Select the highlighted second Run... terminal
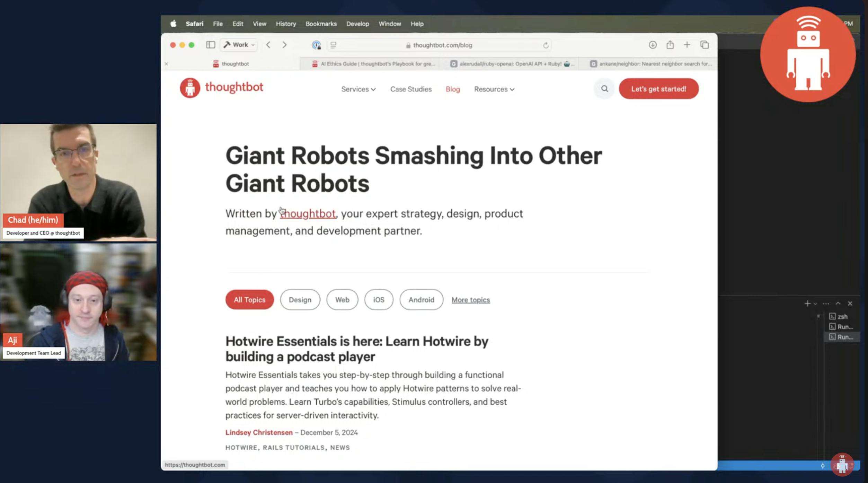Screen dimensions: 868x483 point(842,337)
